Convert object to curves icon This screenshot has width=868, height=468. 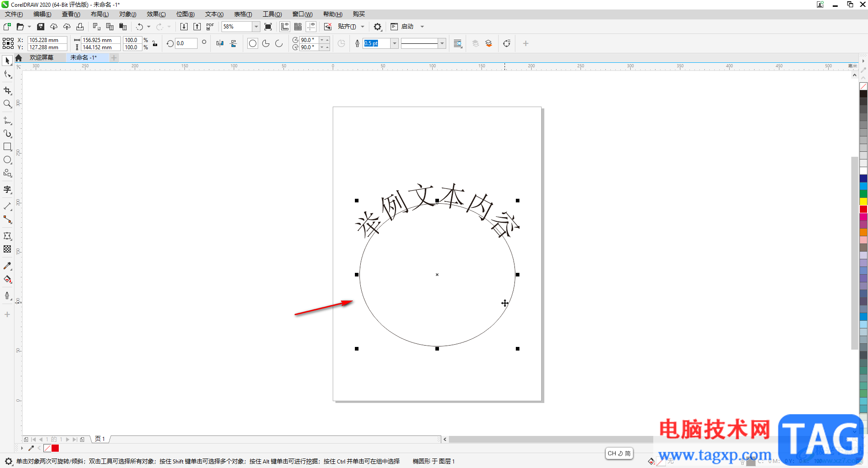(x=507, y=43)
